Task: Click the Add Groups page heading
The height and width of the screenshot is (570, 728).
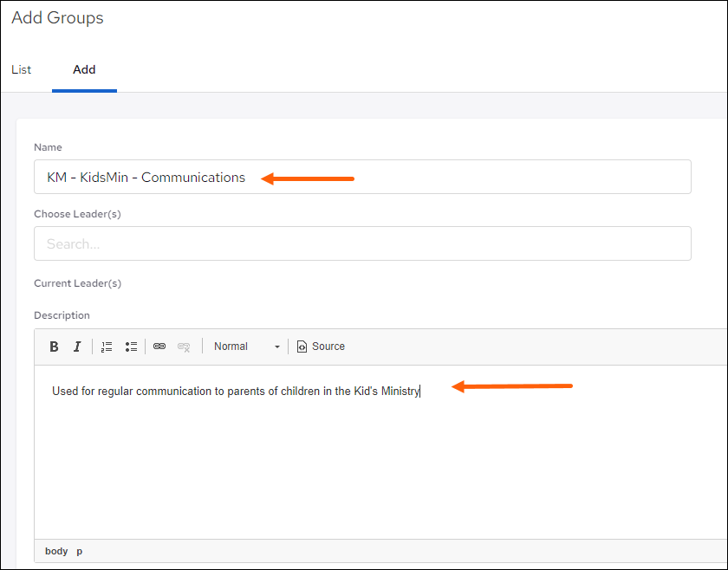Action: (x=57, y=18)
